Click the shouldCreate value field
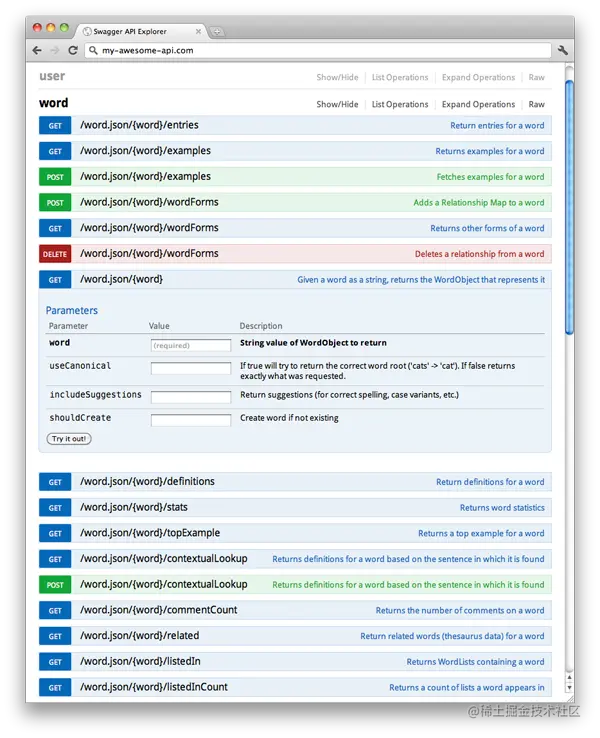This screenshot has height=738, width=600. pyautogui.click(x=191, y=420)
